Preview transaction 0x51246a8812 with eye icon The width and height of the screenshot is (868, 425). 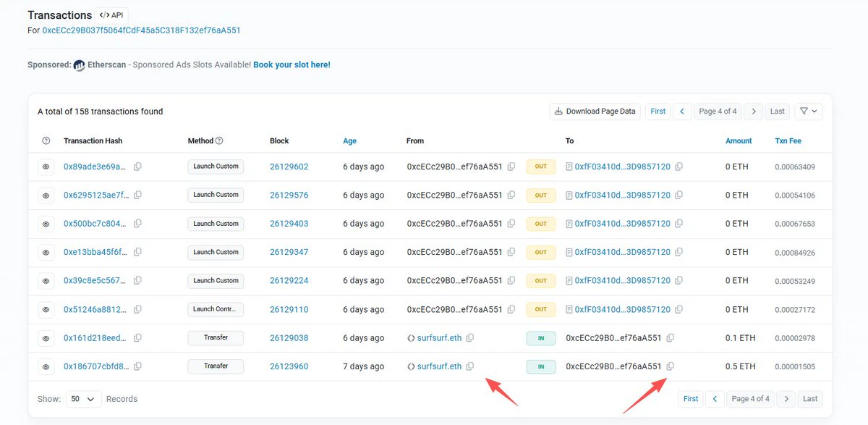point(46,309)
